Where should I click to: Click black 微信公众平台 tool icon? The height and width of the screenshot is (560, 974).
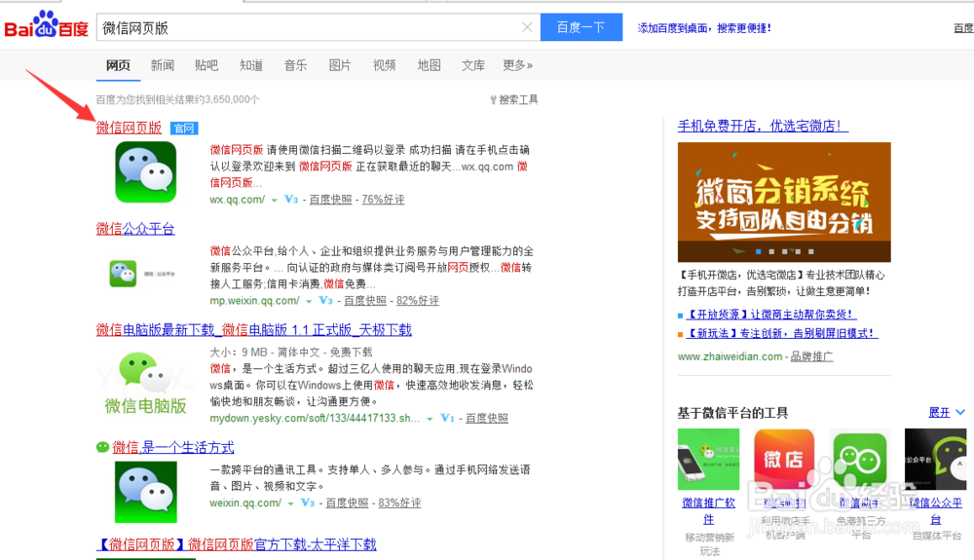click(935, 459)
